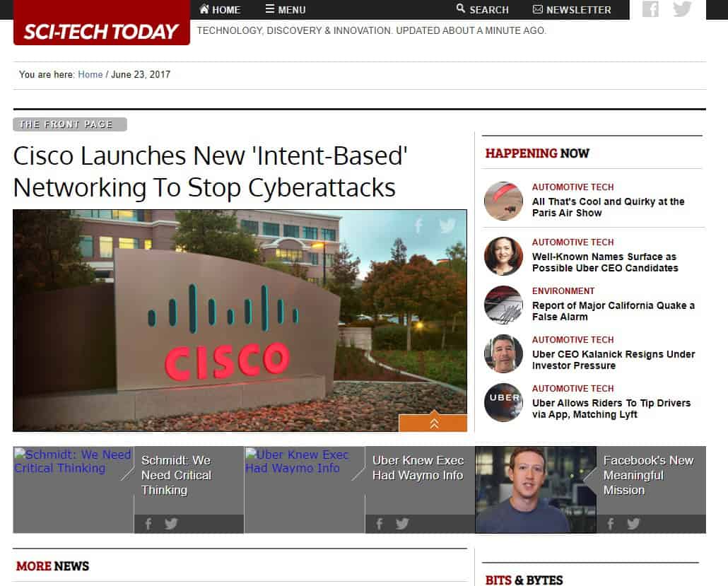Expand the orange chevron on the Cisco image
The width and height of the screenshot is (728, 586).
click(433, 422)
